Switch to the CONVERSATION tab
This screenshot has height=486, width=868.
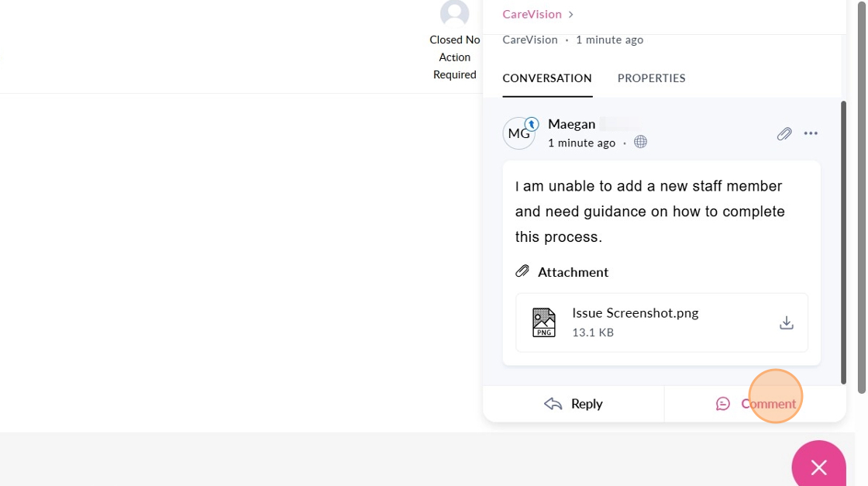click(x=546, y=78)
